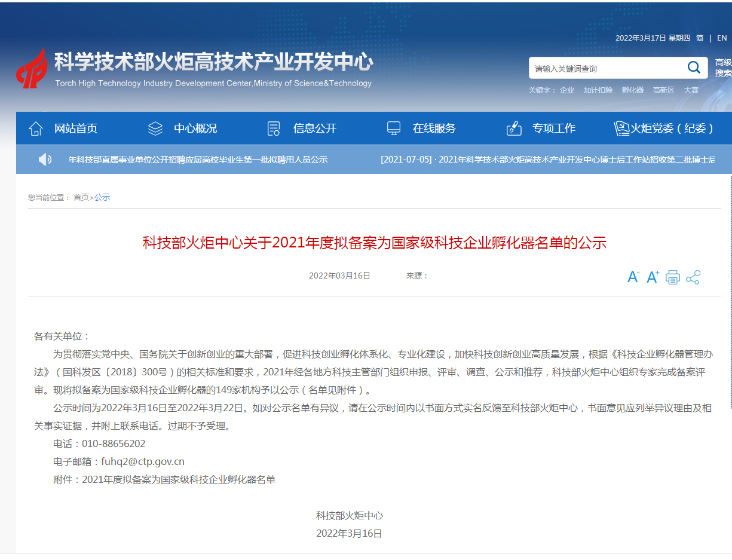Click the Torch Center flame logo
Image resolution: width=732 pixels, height=560 pixels.
click(x=32, y=68)
